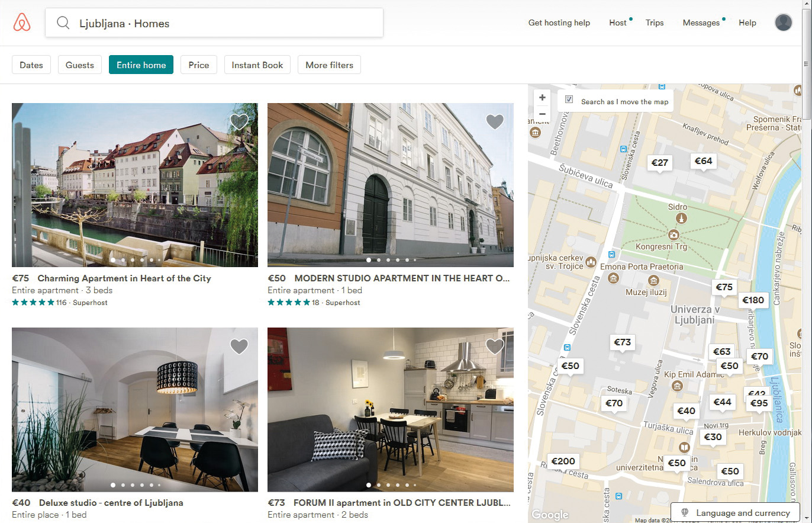Expand More filters options
The height and width of the screenshot is (523, 812).
pyautogui.click(x=329, y=65)
